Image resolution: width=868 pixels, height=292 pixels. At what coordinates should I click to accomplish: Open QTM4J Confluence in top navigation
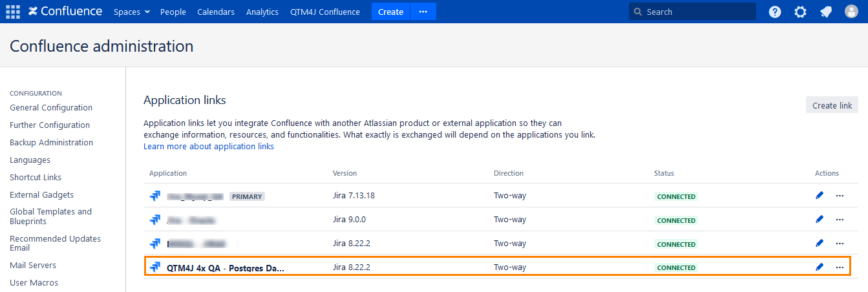point(325,12)
